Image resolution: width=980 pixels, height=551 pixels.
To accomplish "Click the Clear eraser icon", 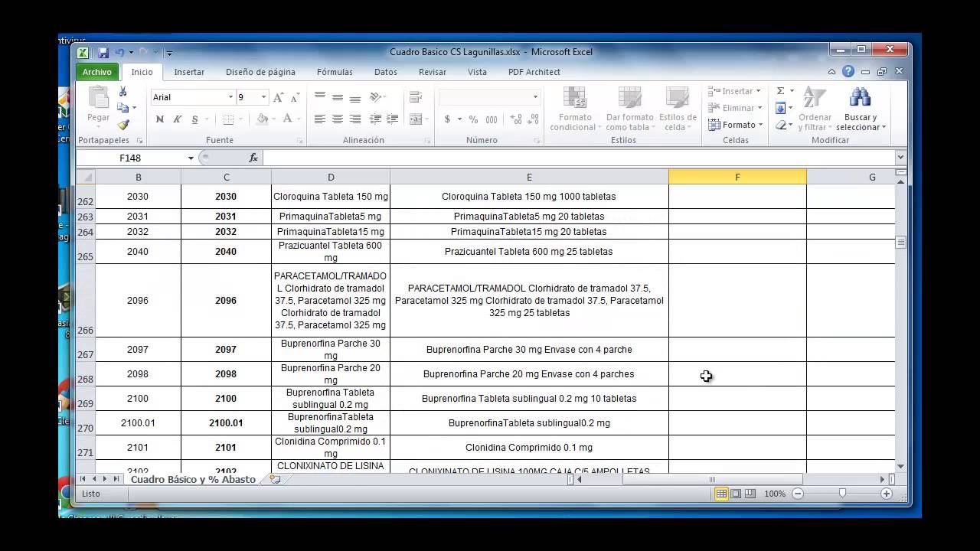I will tap(780, 125).
